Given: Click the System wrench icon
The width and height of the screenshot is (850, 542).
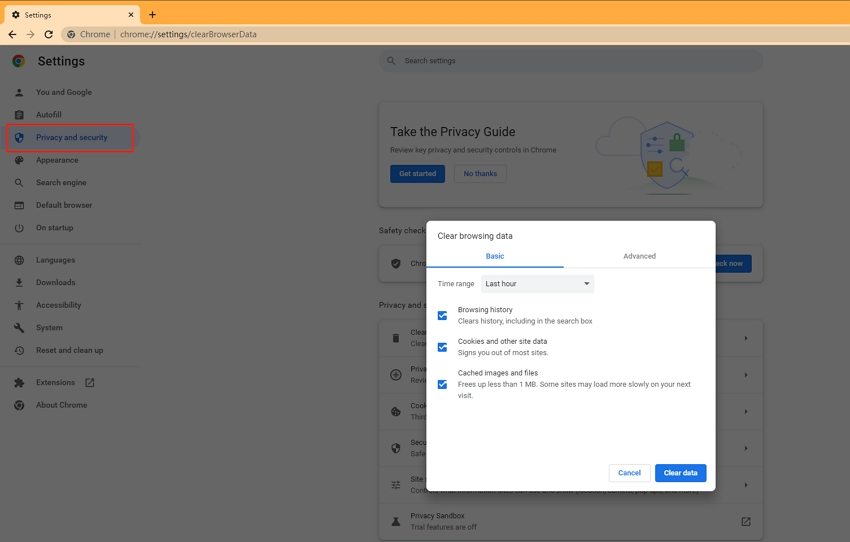Looking at the screenshot, I should (x=19, y=328).
